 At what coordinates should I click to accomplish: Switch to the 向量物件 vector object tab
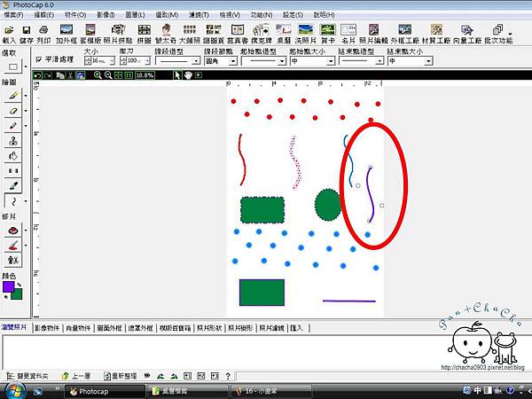[78, 328]
